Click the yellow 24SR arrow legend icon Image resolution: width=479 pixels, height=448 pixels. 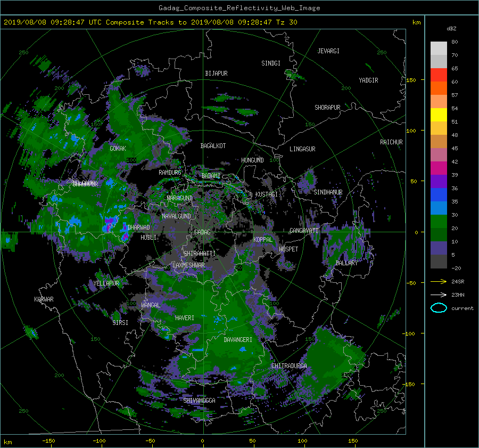[439, 281]
